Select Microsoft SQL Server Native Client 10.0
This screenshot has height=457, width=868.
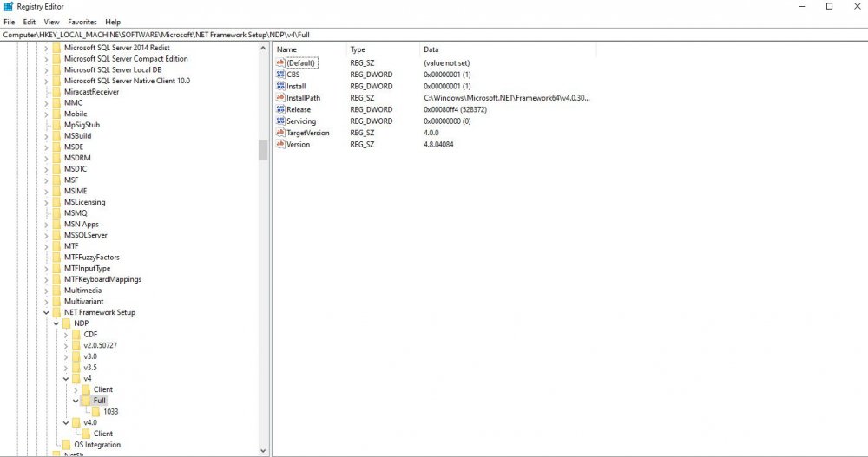pyautogui.click(x=127, y=81)
